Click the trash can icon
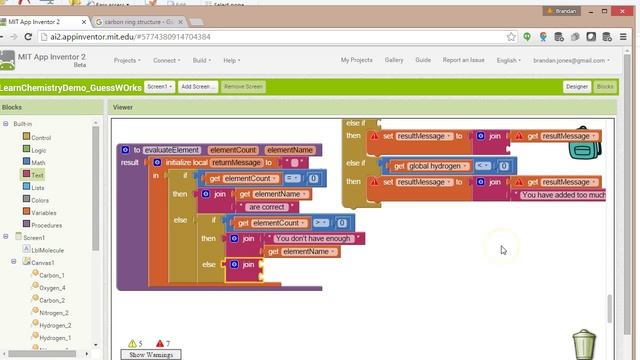The height and width of the screenshot is (360, 640). pyautogui.click(x=584, y=344)
